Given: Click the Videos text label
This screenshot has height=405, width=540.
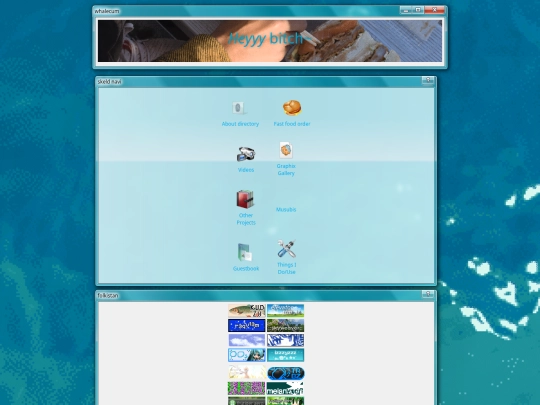Looking at the screenshot, I should click(246, 170).
